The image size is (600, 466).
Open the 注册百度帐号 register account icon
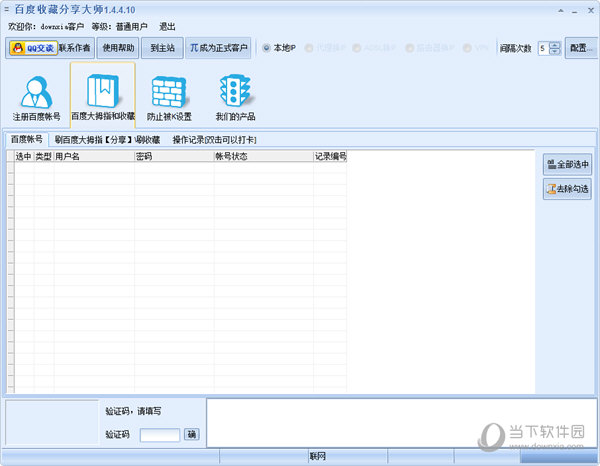tap(36, 98)
